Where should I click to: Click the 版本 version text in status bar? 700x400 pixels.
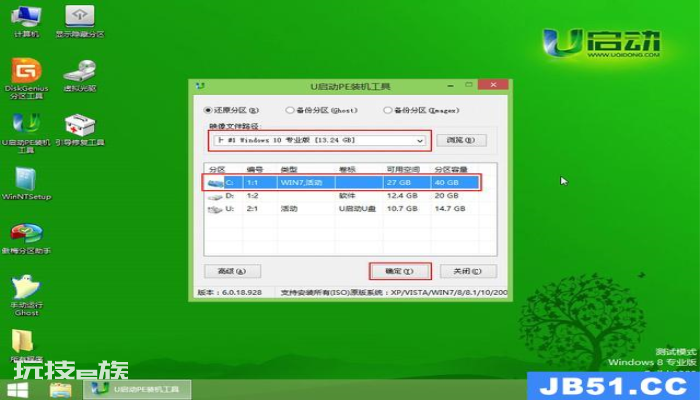pos(229,292)
